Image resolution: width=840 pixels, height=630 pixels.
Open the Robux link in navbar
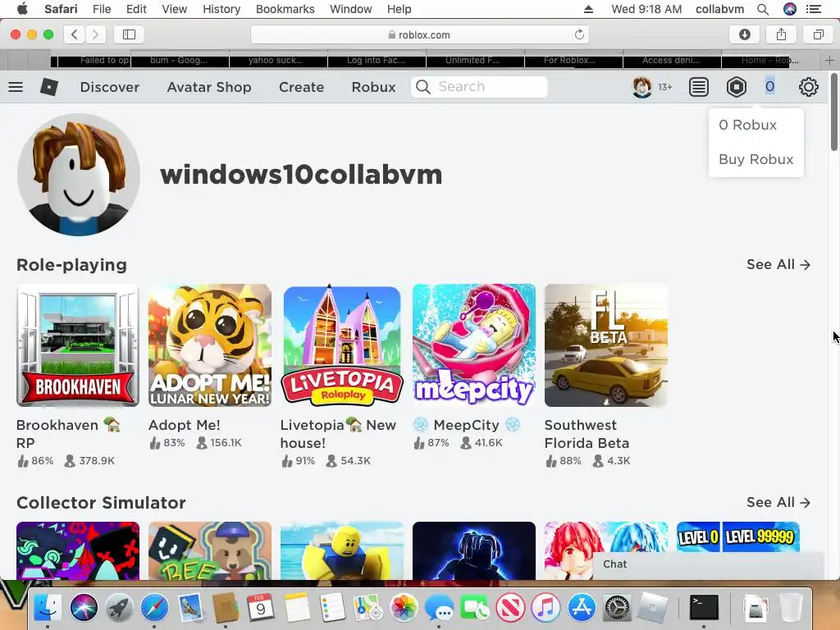click(x=373, y=87)
